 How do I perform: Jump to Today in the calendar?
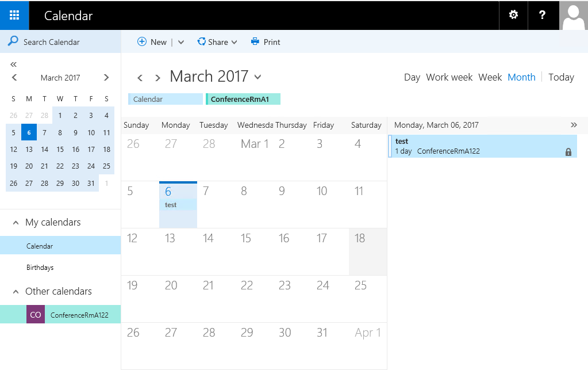point(561,77)
